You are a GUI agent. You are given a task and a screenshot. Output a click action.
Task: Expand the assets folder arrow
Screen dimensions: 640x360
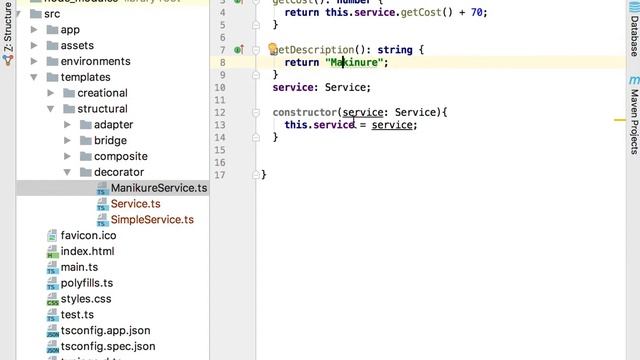[34, 46]
